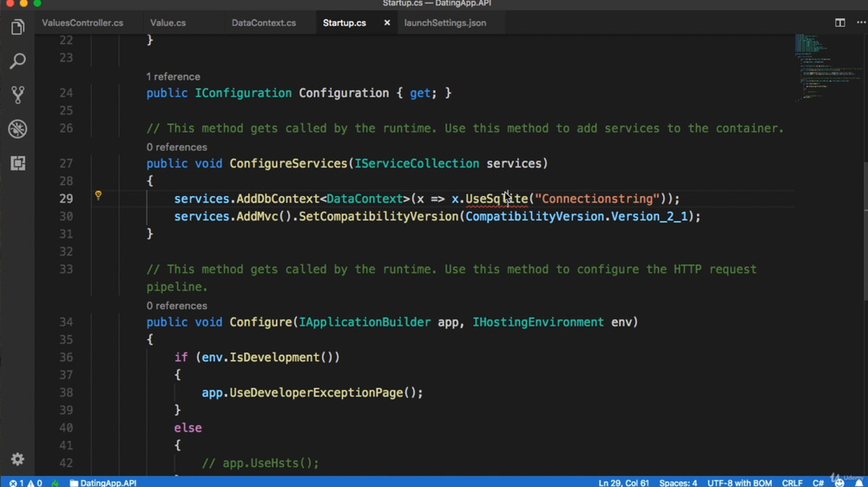
Task: Change the CRLF end-of-line sequence
Action: tap(792, 483)
